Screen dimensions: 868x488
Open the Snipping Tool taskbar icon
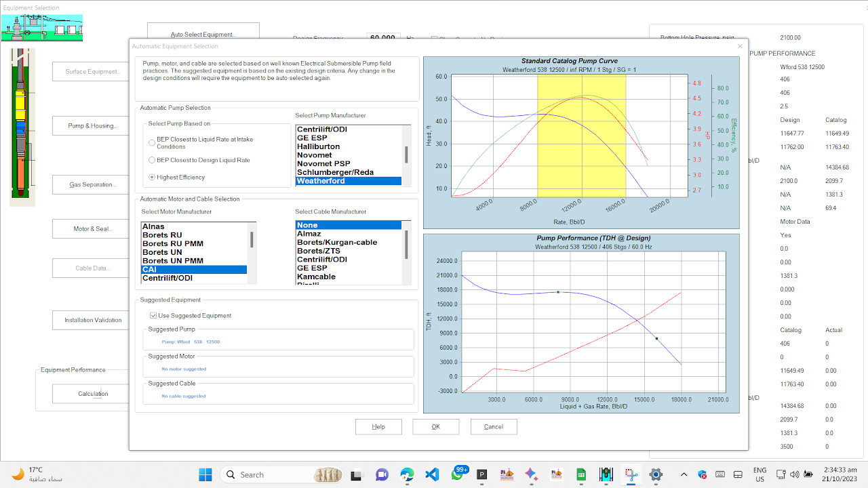pos(631,474)
